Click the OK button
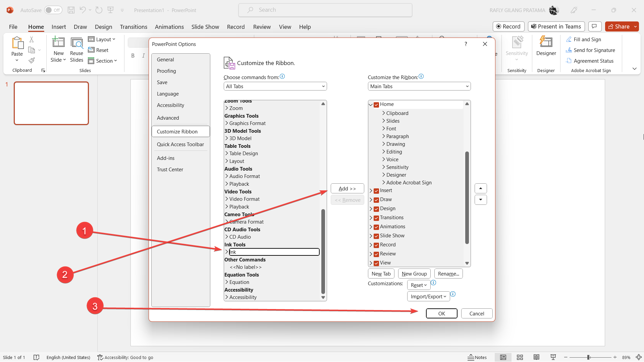This screenshot has height=362, width=644. [x=441, y=313]
